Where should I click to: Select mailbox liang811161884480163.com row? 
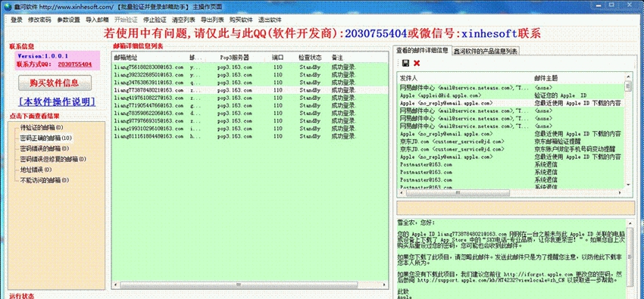coord(250,135)
